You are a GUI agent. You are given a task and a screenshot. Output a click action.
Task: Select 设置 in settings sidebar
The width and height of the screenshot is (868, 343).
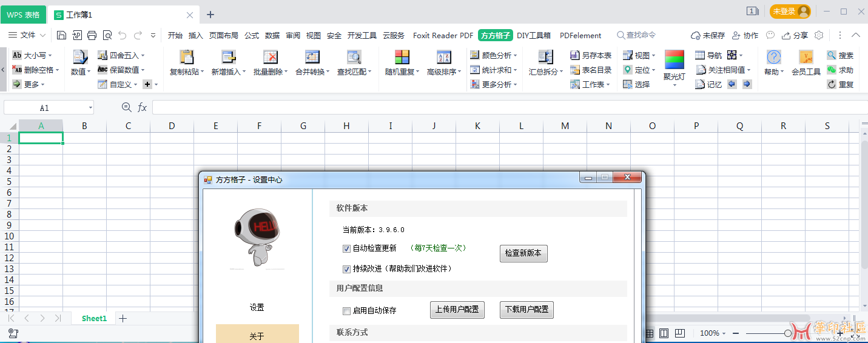(x=257, y=307)
